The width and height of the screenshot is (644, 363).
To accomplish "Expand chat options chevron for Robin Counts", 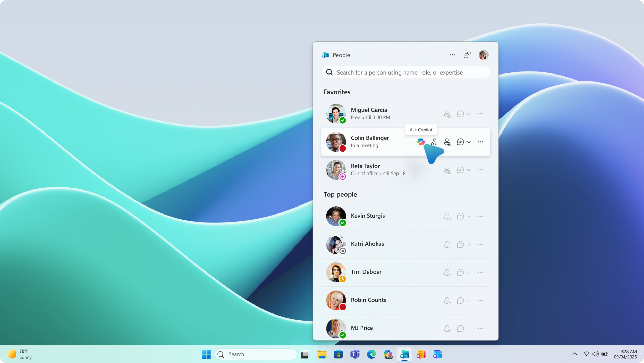I will pos(469,300).
